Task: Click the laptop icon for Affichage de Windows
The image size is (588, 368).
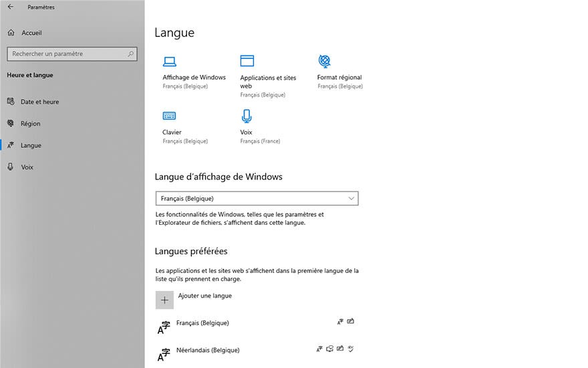Action: coord(170,61)
